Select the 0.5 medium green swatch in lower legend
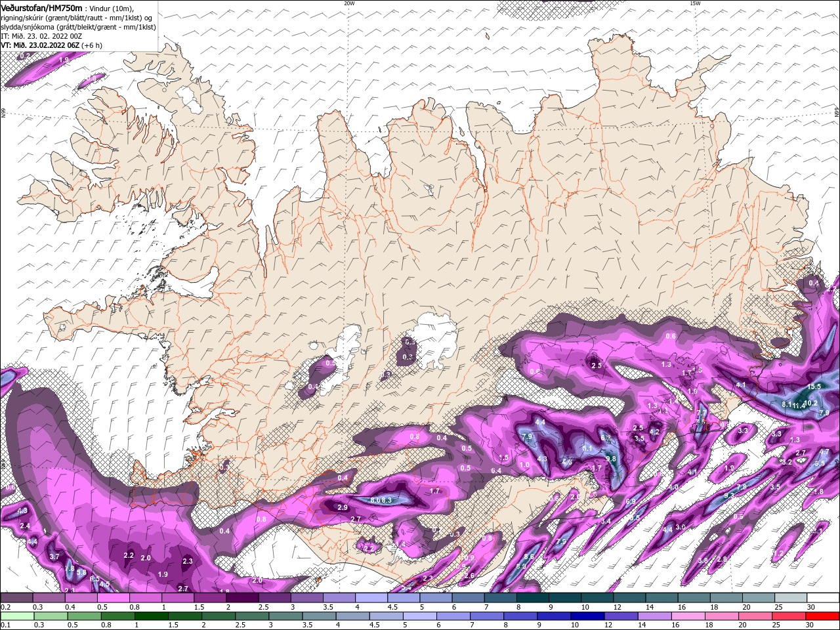Viewport: 840px width, 630px height. coord(85,616)
